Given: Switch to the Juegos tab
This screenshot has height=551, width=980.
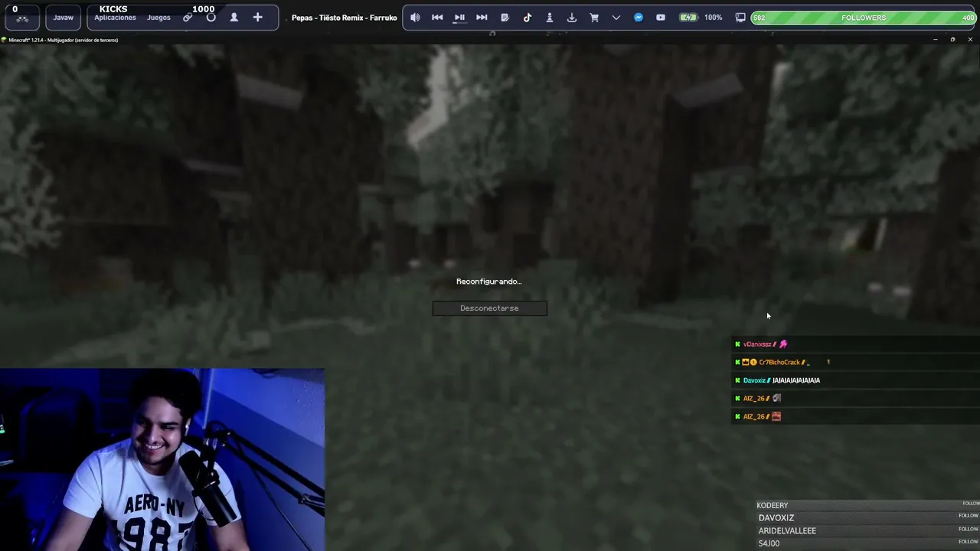Looking at the screenshot, I should 158,18.
